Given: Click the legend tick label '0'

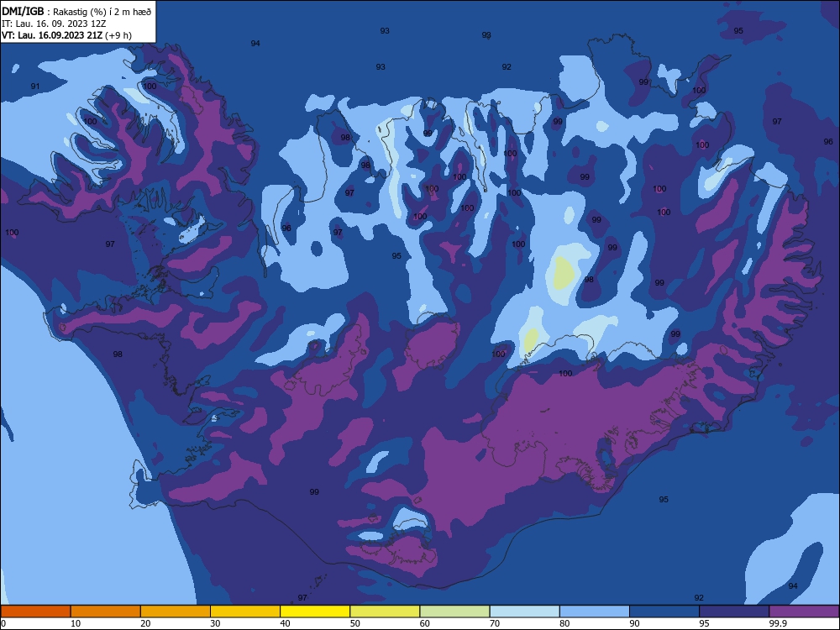Looking at the screenshot, I should tap(3, 623).
